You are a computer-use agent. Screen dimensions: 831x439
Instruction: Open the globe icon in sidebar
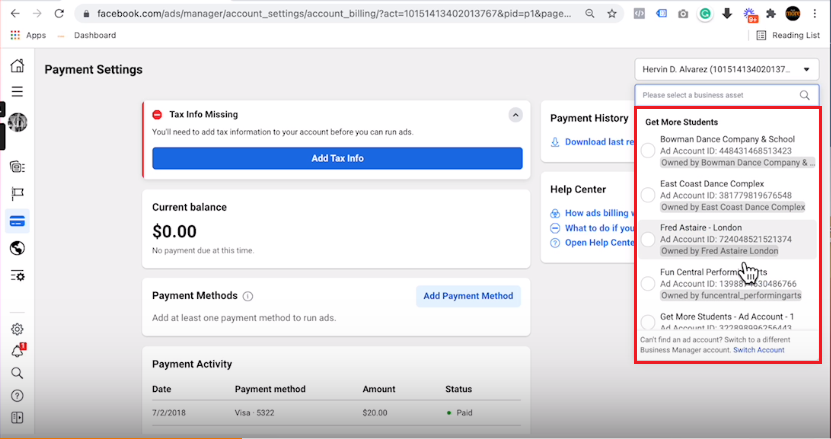point(17,248)
